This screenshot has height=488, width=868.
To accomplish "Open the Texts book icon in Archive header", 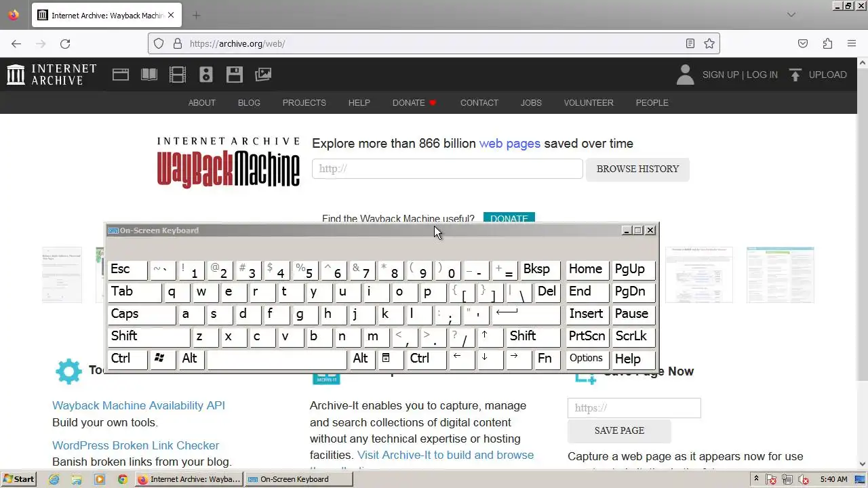I will (x=149, y=75).
